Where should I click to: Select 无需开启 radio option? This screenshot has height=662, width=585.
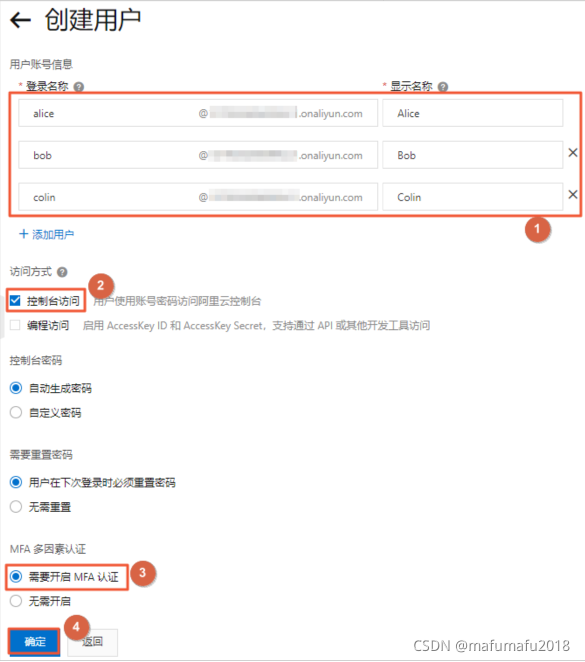tap(16, 601)
